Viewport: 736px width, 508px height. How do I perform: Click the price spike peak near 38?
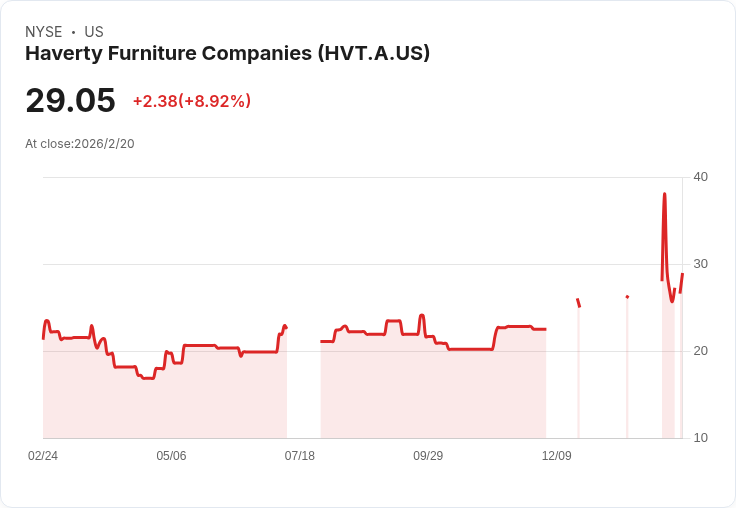(664, 194)
